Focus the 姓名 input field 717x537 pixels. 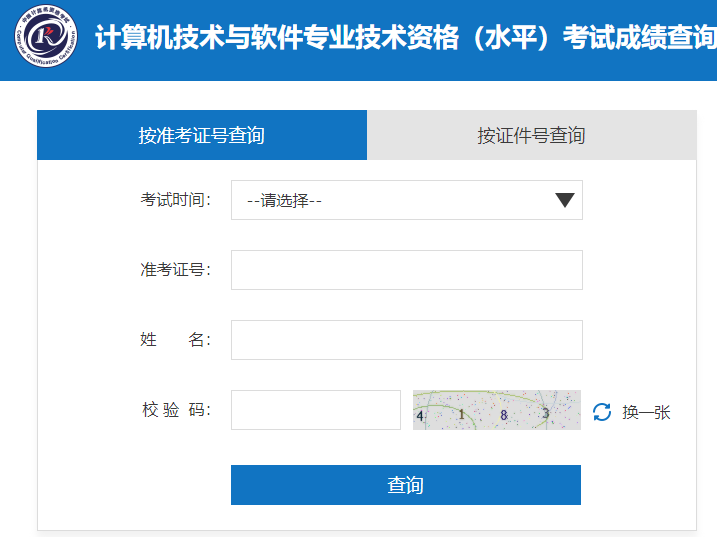pos(407,340)
